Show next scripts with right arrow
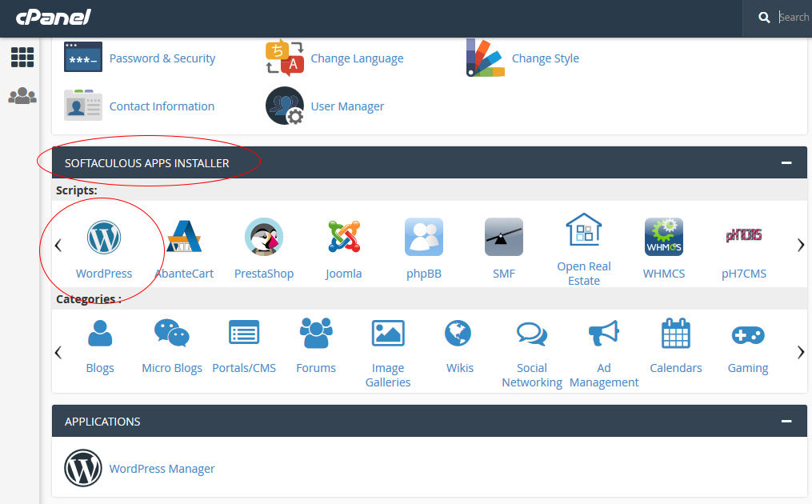The width and height of the screenshot is (812, 504). coord(801,245)
